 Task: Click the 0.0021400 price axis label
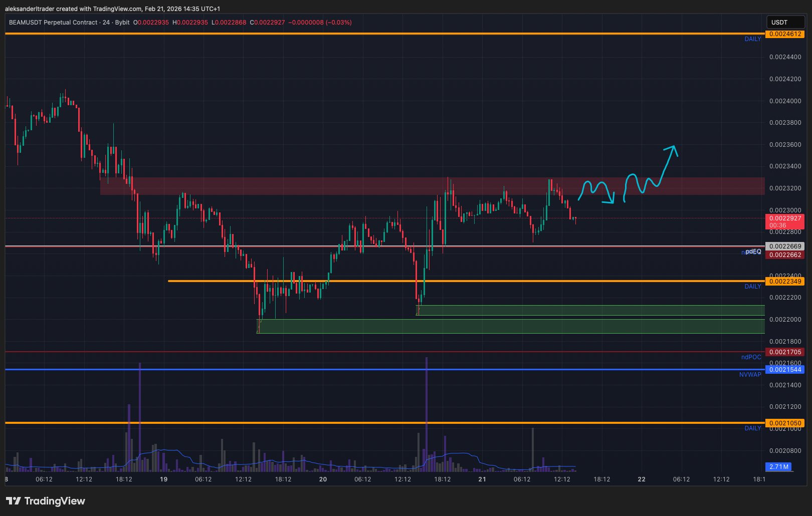pos(785,385)
